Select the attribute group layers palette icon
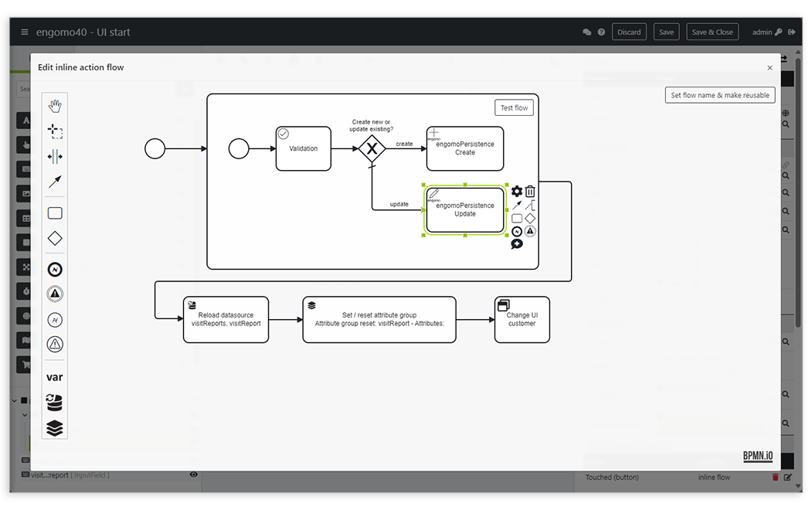This screenshot has width=812, height=510. click(x=54, y=427)
